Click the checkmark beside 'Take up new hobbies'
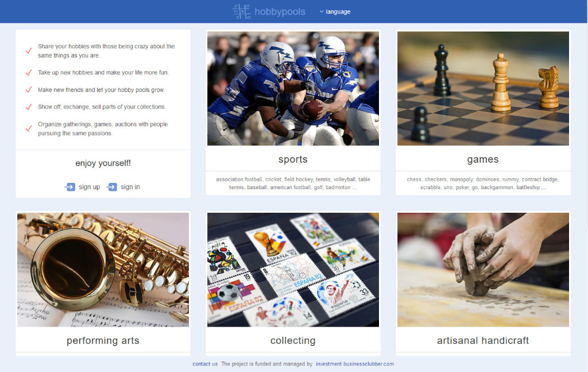 29,72
